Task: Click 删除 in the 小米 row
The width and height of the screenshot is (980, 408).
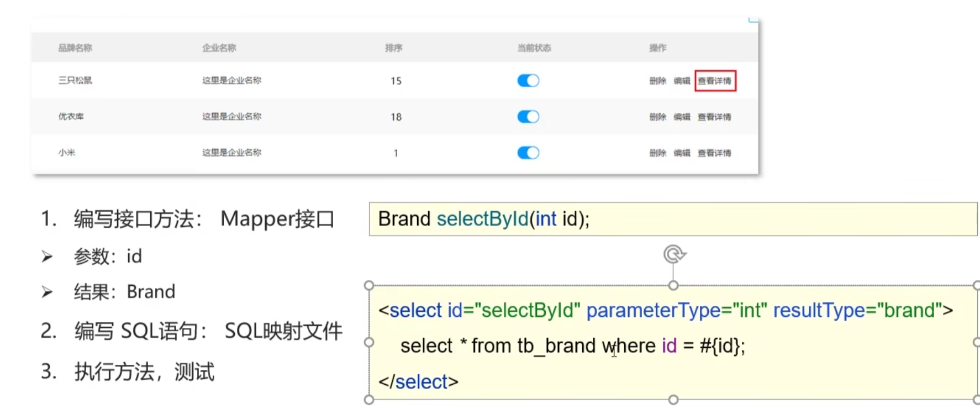Action: [657, 153]
